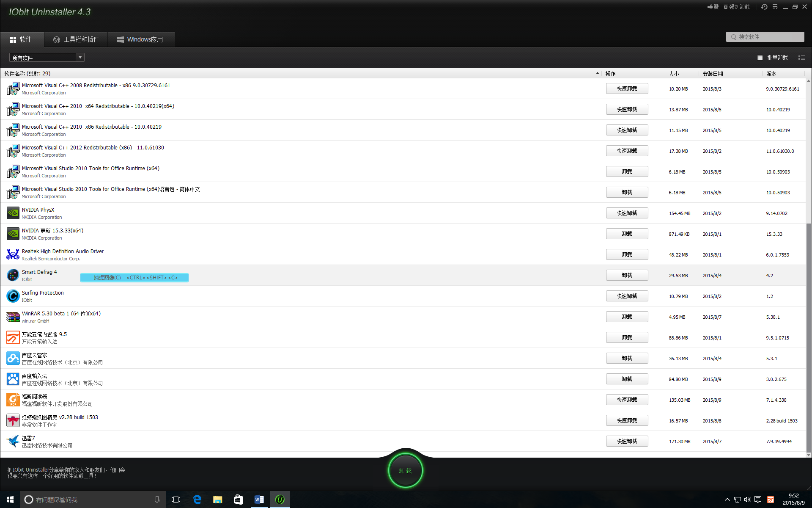
Task: Open the 所有软件 filter dropdown
Action: [47, 58]
